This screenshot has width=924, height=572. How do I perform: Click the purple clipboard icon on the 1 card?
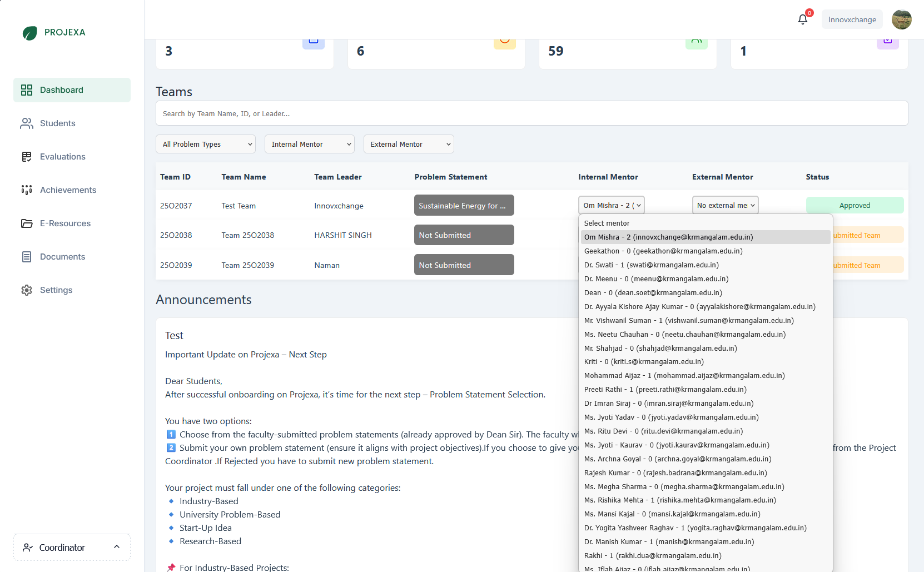click(x=887, y=39)
